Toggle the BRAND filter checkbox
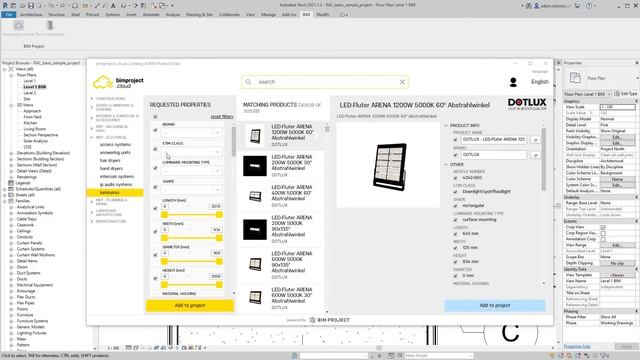640x360 pixels. pyautogui.click(x=155, y=130)
